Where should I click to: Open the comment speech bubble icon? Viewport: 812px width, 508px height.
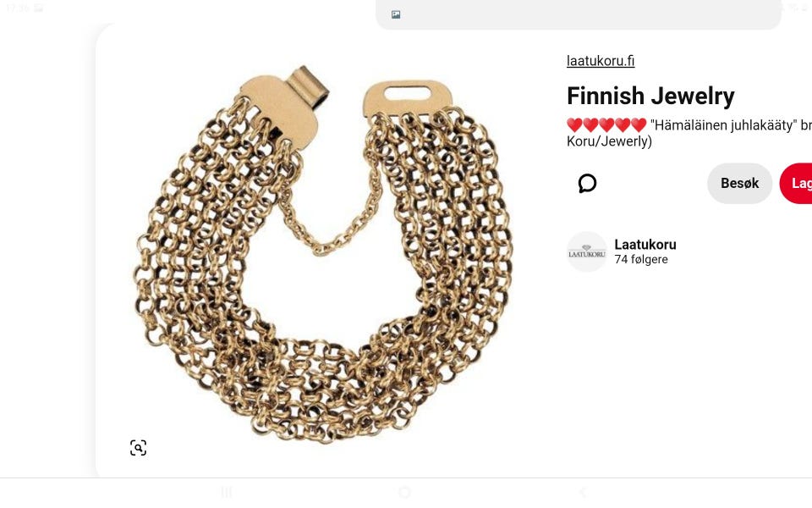tap(587, 184)
